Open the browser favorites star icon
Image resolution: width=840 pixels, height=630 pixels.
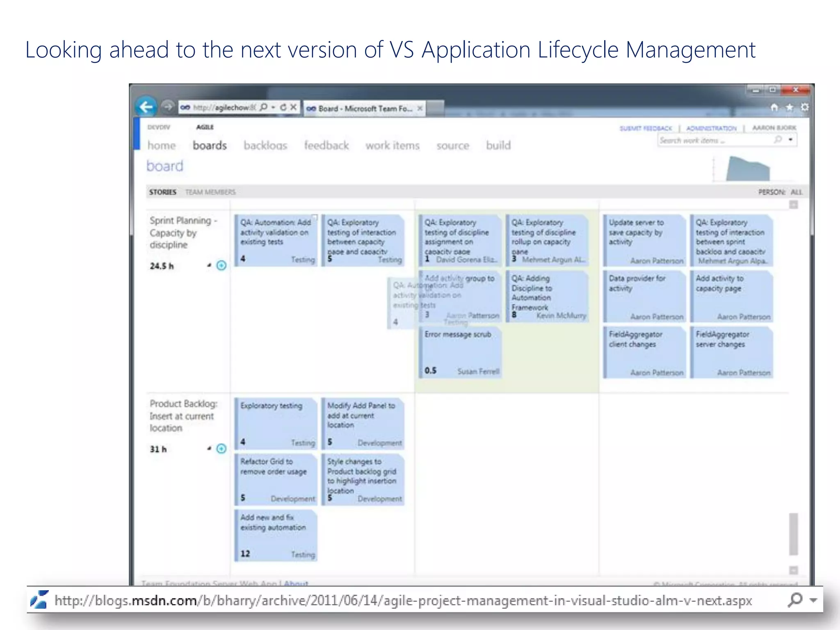click(790, 107)
